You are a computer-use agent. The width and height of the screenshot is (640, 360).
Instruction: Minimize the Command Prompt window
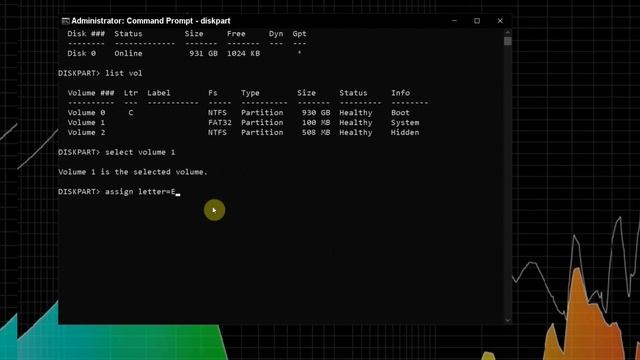point(454,21)
